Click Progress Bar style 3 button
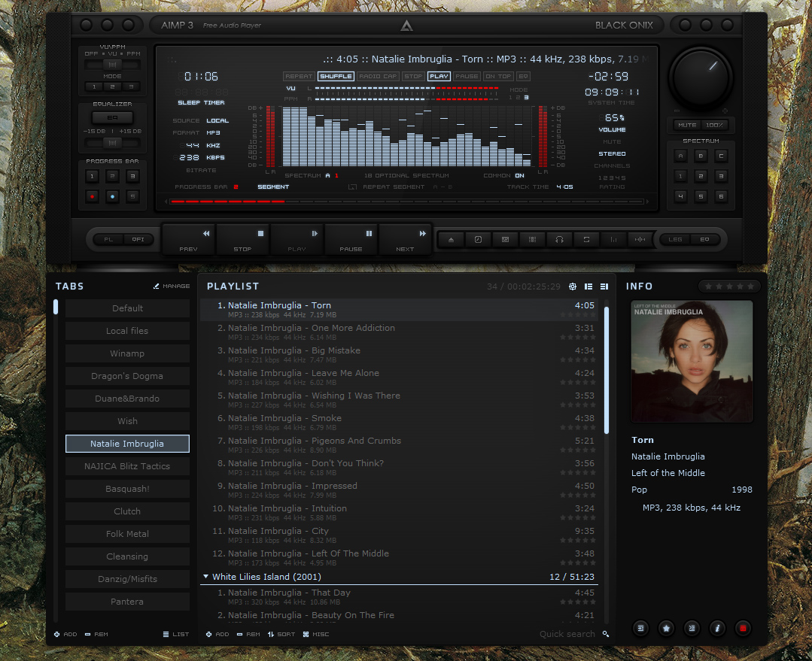The image size is (812, 661). point(132,177)
